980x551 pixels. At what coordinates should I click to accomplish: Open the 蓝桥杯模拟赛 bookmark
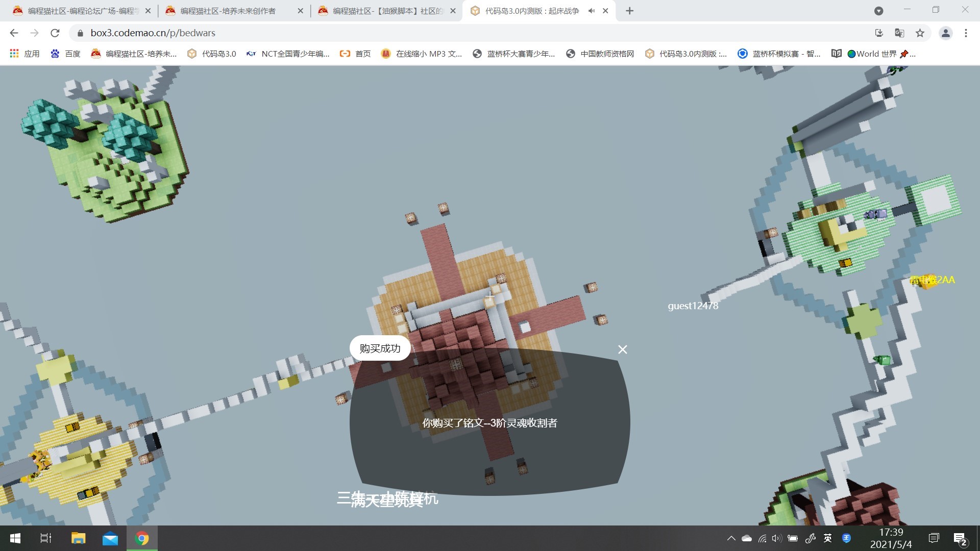779,54
